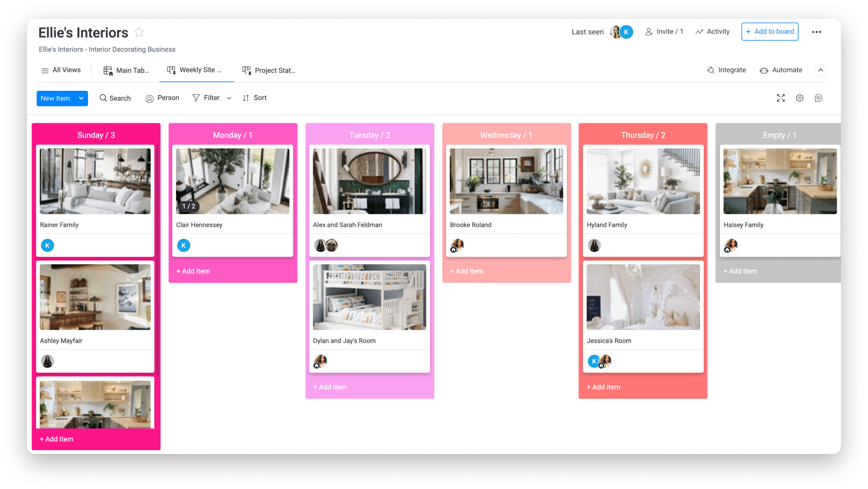Screen dimensions: 868x489
Task: Click the fullscreen expand icon
Action: (780, 98)
